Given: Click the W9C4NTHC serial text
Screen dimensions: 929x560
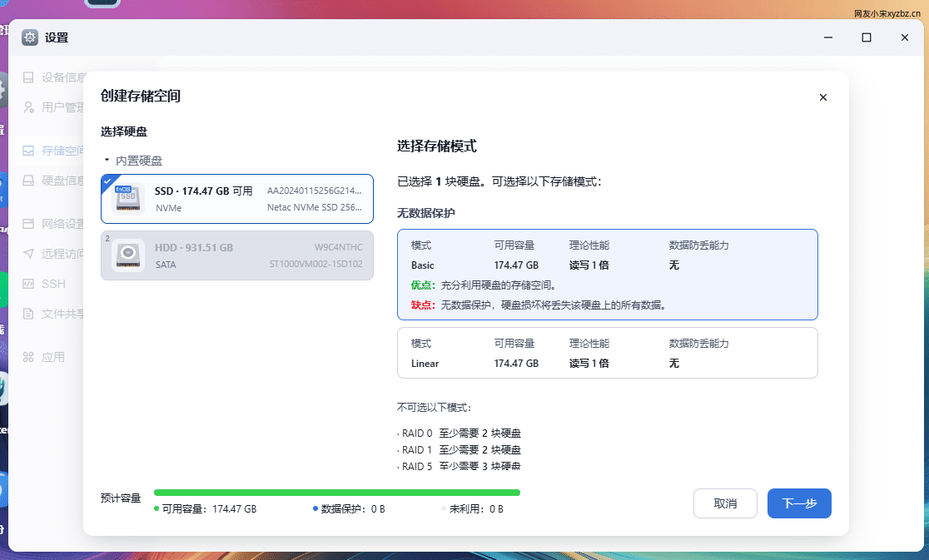Looking at the screenshot, I should pyautogui.click(x=338, y=247).
